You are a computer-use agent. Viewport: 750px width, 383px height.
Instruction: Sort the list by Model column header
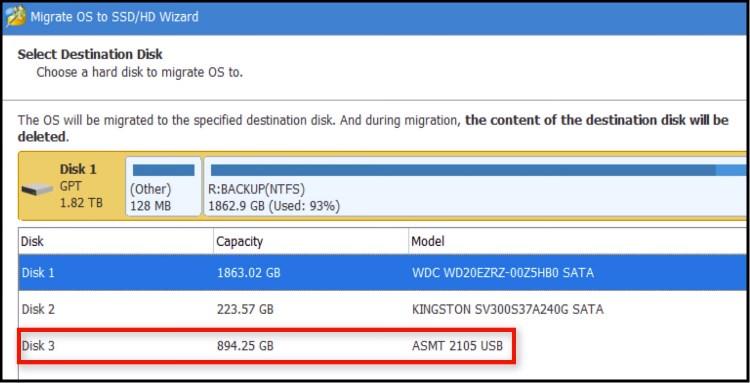point(577,241)
